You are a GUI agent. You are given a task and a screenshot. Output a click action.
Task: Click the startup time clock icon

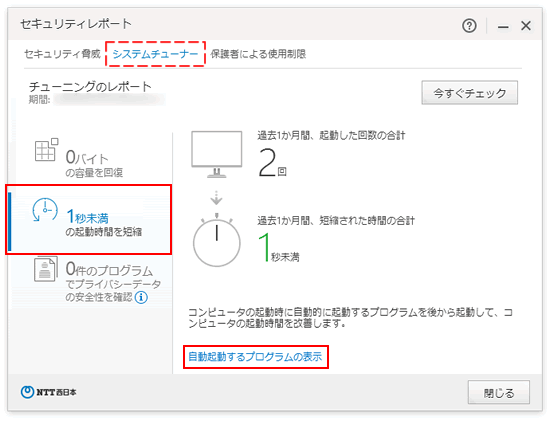[x=45, y=210]
